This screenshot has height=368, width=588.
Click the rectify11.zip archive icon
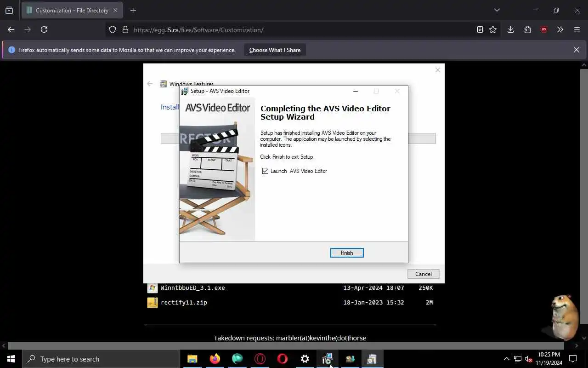click(152, 303)
